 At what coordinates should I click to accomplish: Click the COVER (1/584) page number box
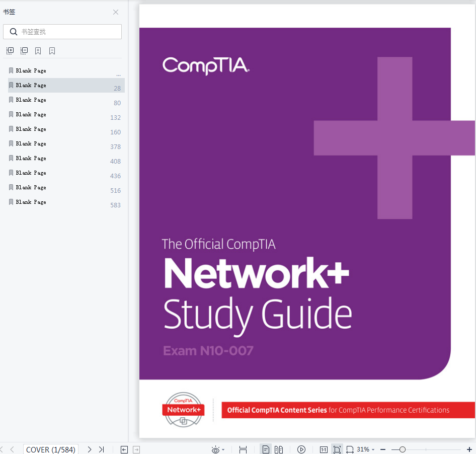coord(51,449)
